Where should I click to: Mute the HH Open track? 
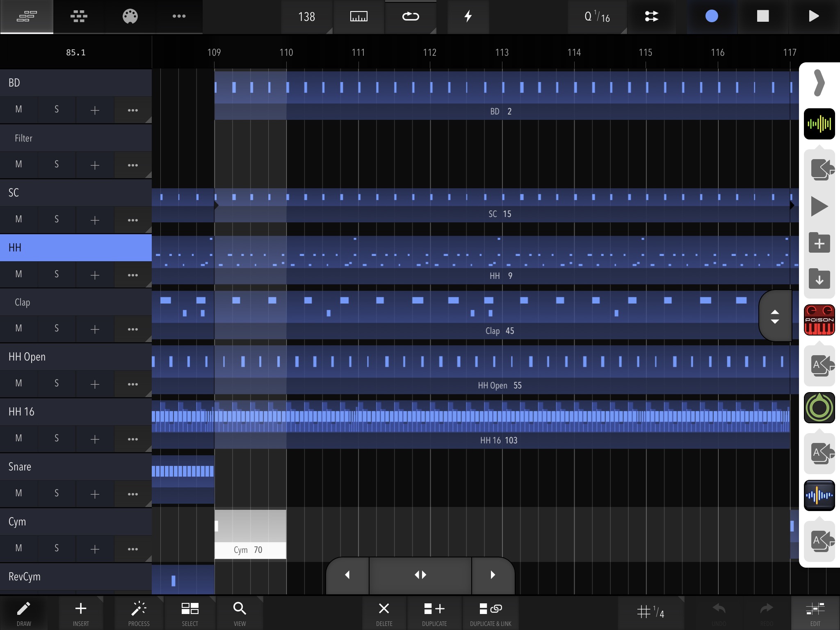[19, 383]
